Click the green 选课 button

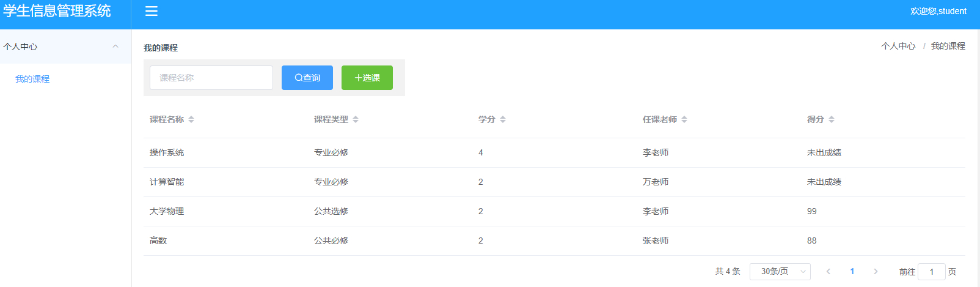[367, 78]
